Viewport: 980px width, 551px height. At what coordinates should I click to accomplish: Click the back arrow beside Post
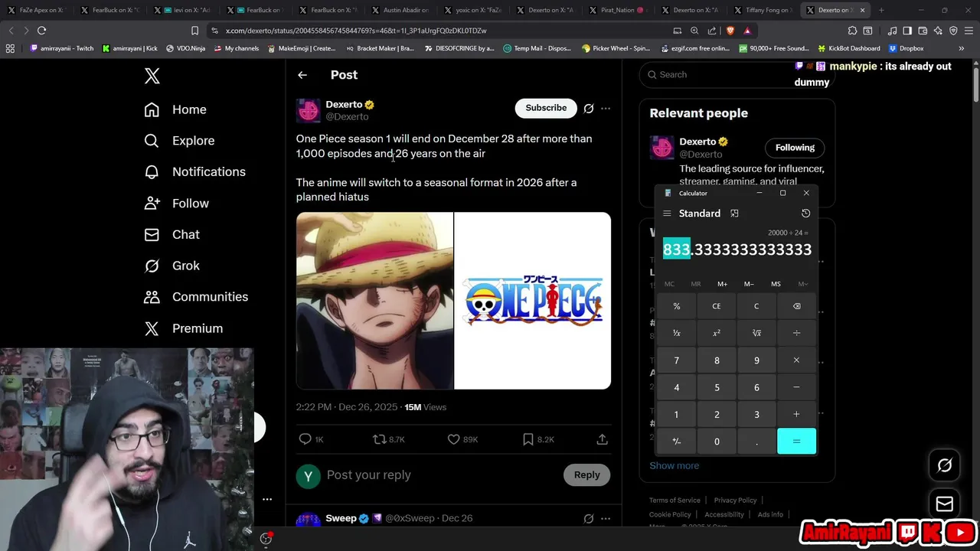coord(302,75)
